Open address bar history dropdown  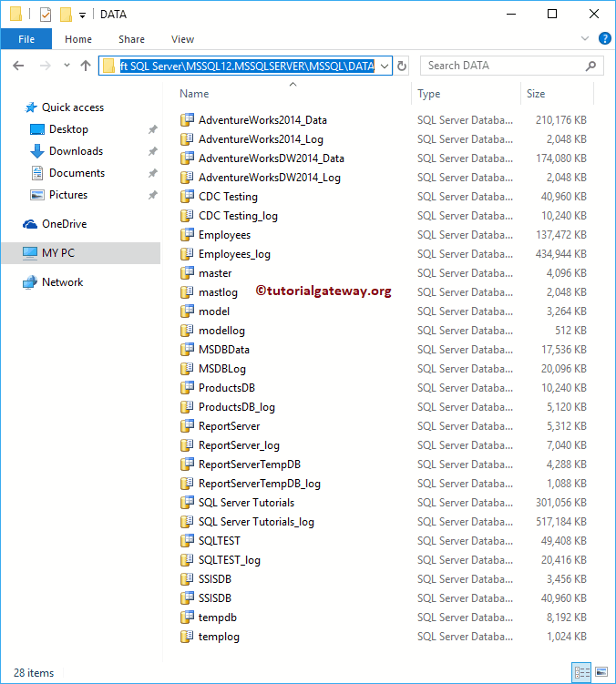point(385,66)
